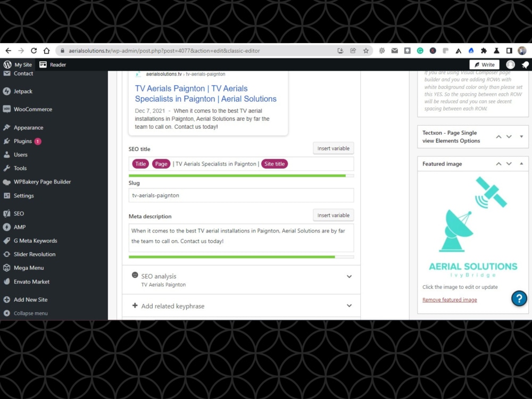Viewport: 532px width, 399px height.
Task: Open the Reader in the admin bar
Action: click(x=53, y=64)
